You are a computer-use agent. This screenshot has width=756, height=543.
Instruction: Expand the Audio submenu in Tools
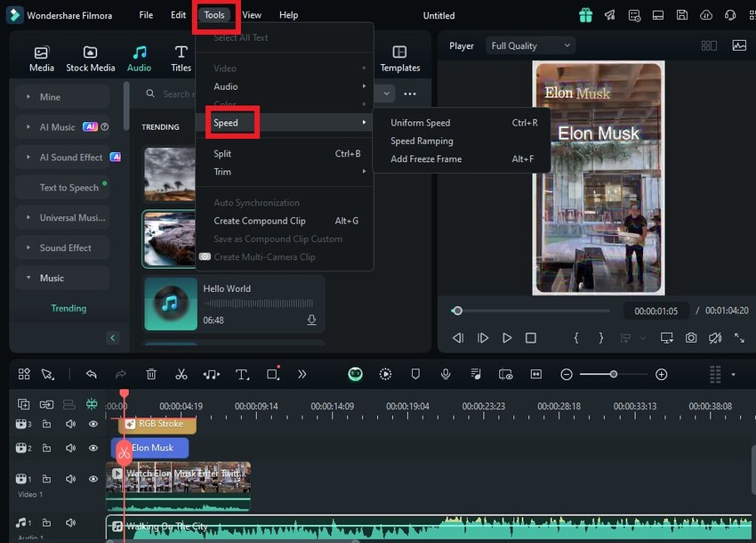tap(285, 86)
